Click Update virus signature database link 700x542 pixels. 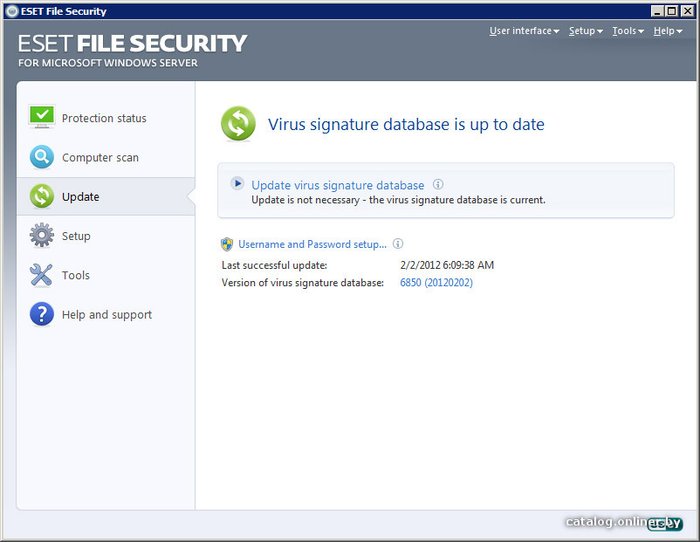click(x=338, y=185)
